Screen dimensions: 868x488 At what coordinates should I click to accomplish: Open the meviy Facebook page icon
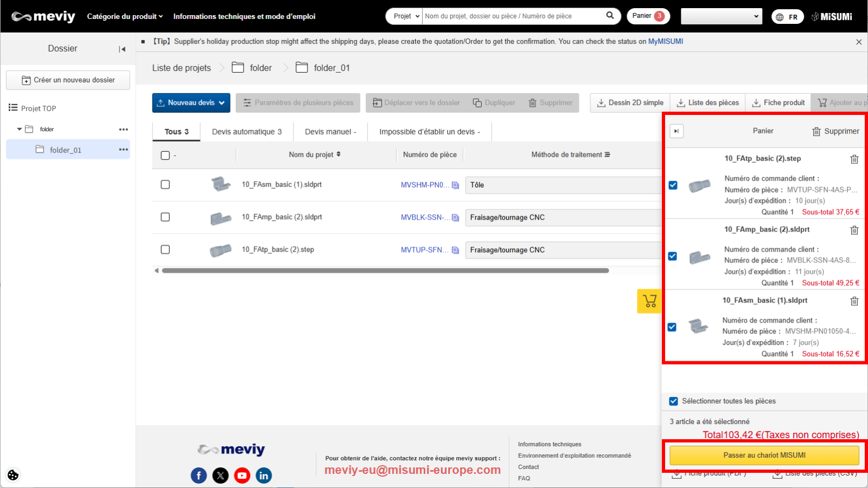[x=199, y=476]
